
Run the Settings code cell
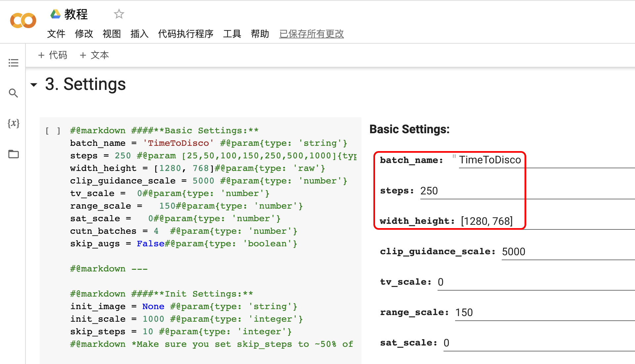53,131
